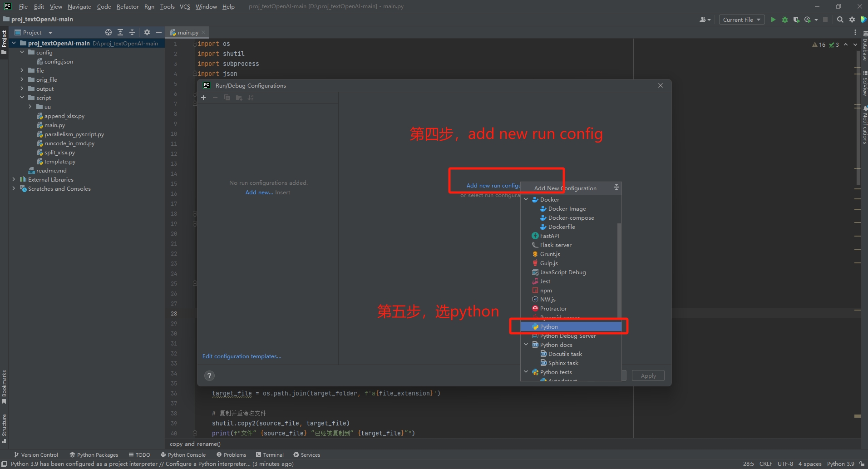Open the Navigate menu
The image size is (868, 469).
79,6
